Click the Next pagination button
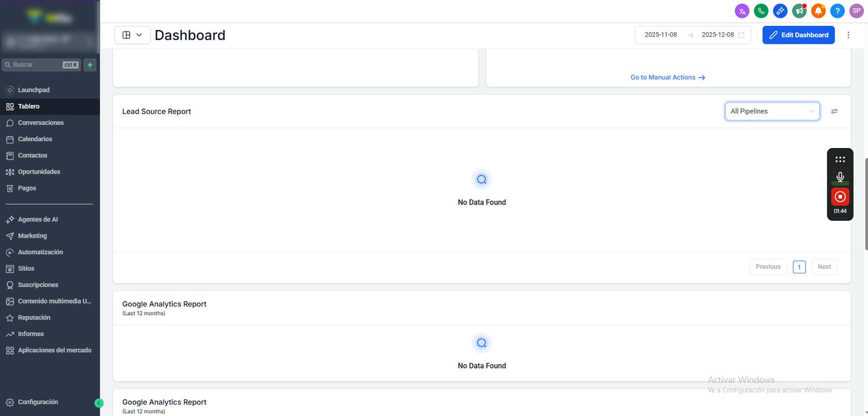The height and width of the screenshot is (416, 868). coord(825,267)
